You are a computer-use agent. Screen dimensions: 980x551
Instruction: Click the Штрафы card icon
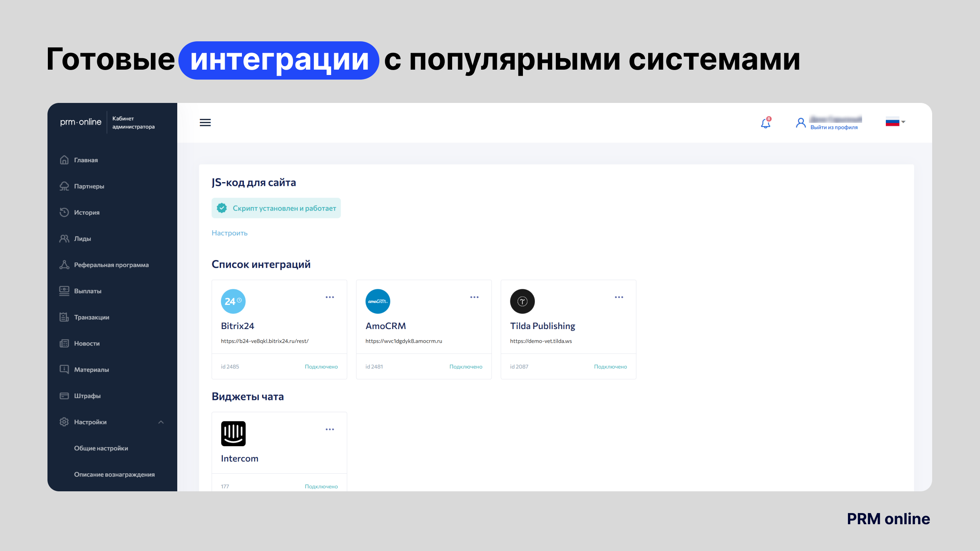[x=64, y=396]
